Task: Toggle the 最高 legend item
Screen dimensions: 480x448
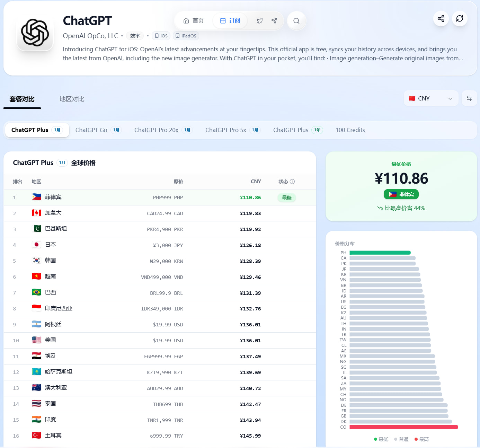Action: 421,439
